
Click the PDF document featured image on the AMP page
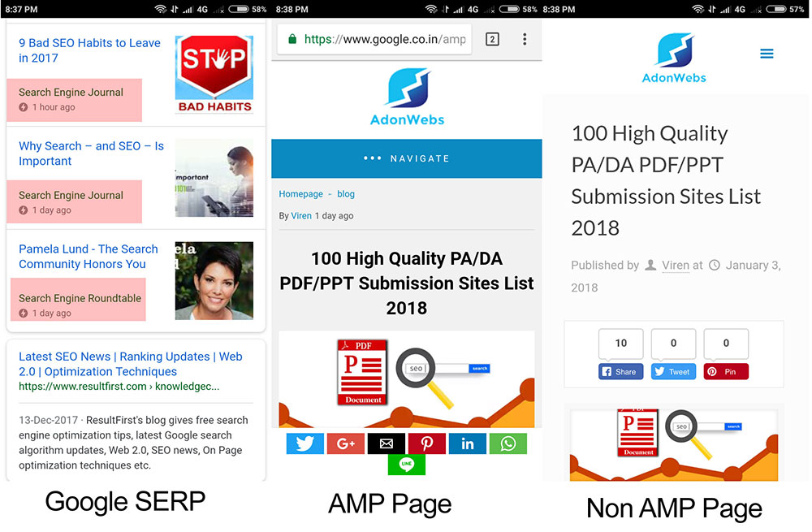click(x=407, y=379)
